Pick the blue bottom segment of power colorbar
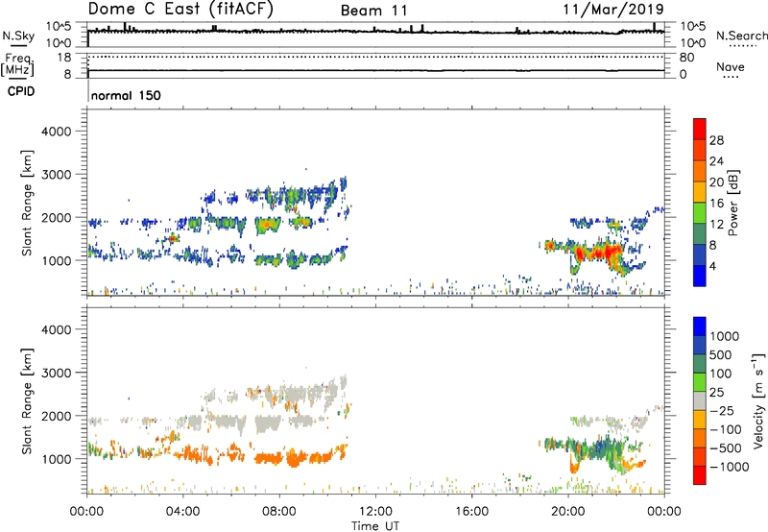 coord(700,277)
